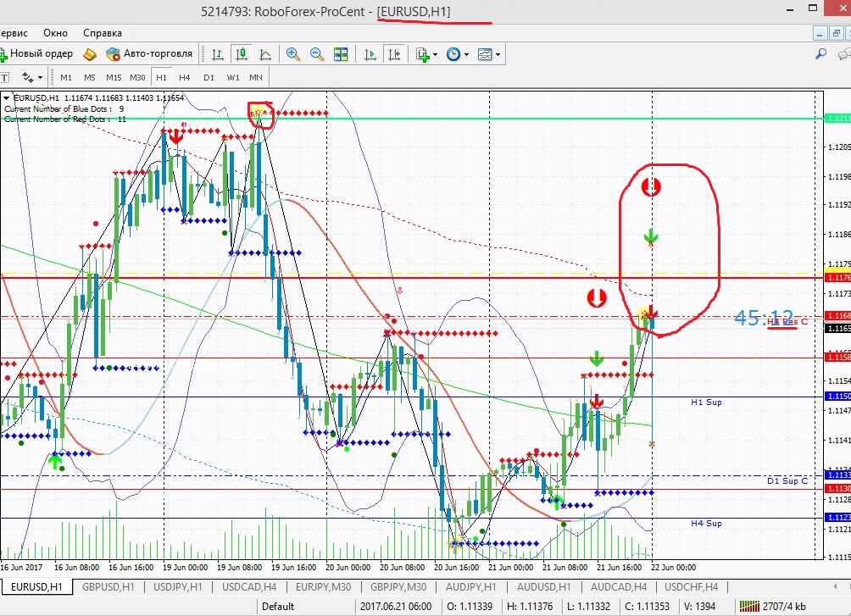Screen dimensions: 851x616
Task: Open the chat bubble icon at top right
Action: coord(844,54)
